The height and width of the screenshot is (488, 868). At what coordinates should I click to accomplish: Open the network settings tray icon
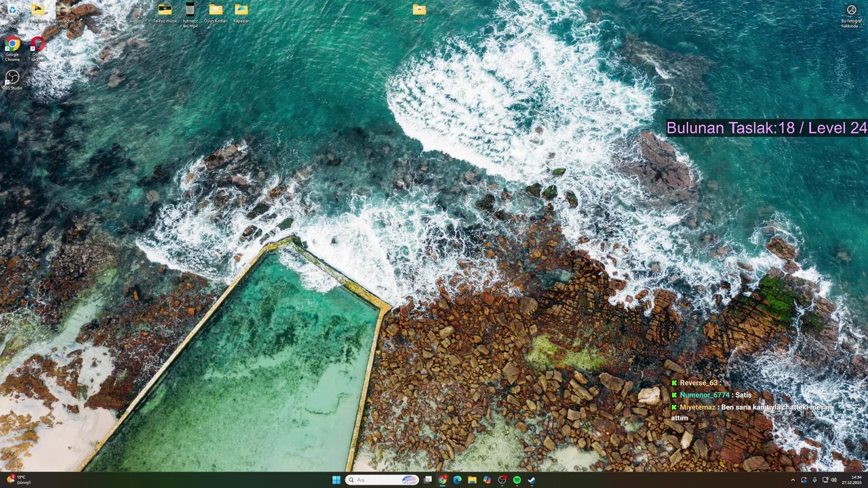pos(825,480)
